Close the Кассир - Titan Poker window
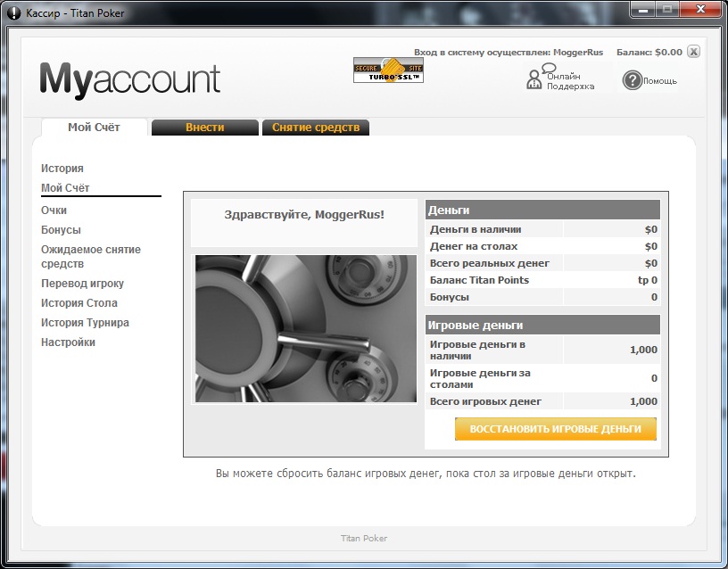 click(x=700, y=10)
